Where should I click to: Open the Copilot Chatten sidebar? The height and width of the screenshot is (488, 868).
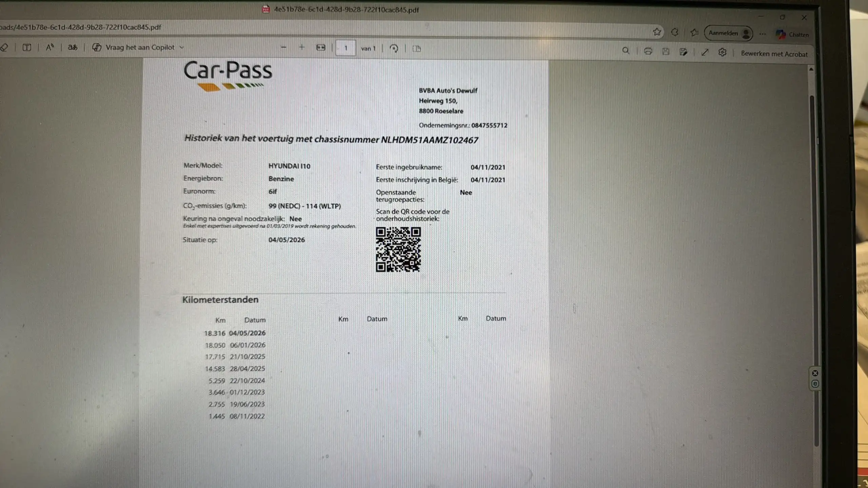point(792,34)
